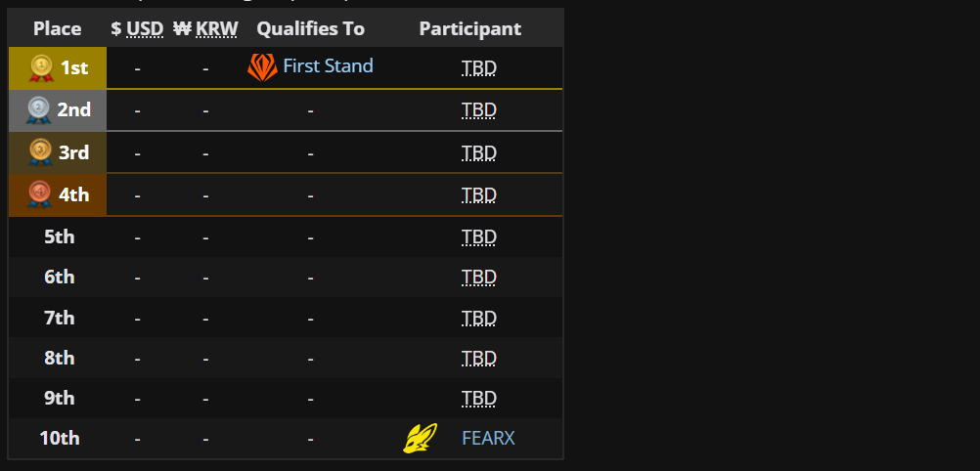Click the TBD participant in 4th place row

(x=479, y=195)
